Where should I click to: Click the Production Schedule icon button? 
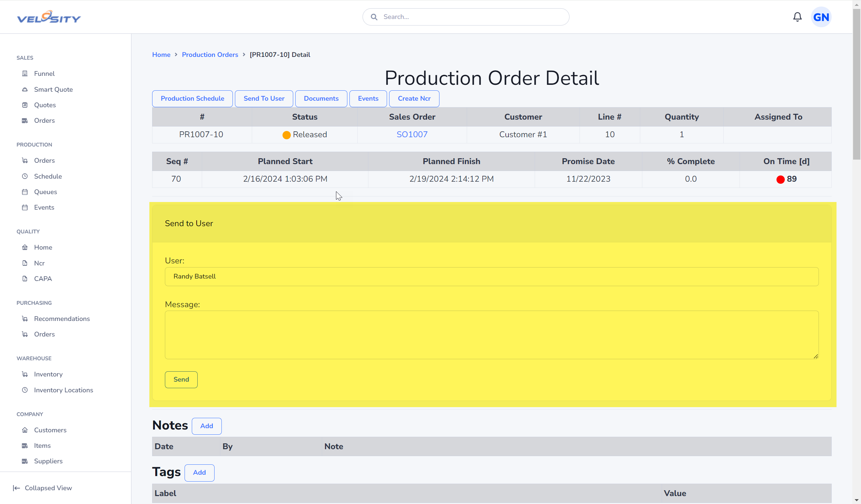[x=192, y=98]
